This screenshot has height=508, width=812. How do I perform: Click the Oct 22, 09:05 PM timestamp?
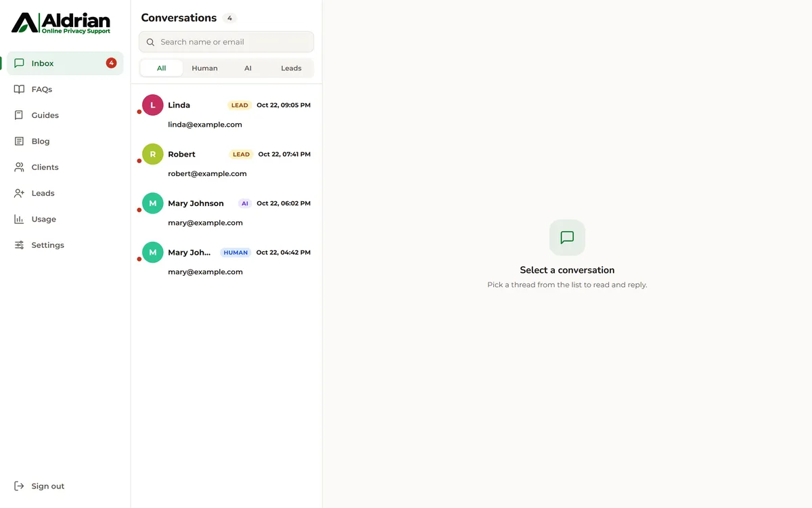tap(284, 105)
